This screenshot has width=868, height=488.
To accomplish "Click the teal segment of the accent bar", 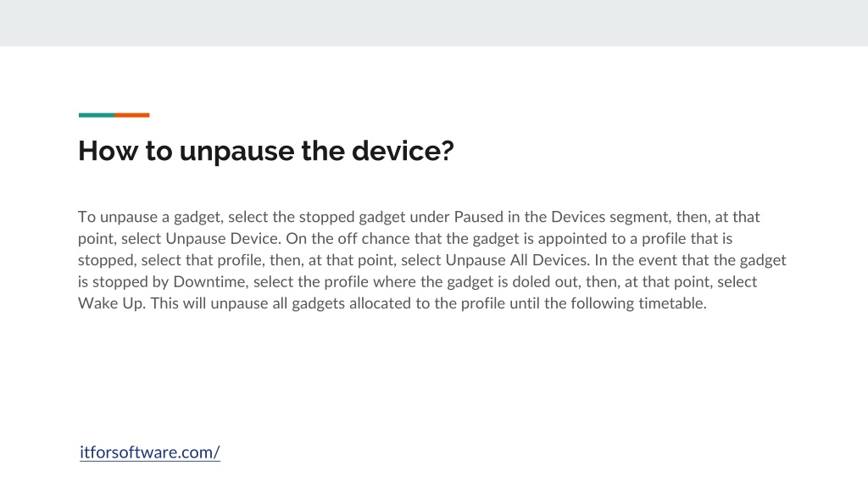I will pos(97,115).
